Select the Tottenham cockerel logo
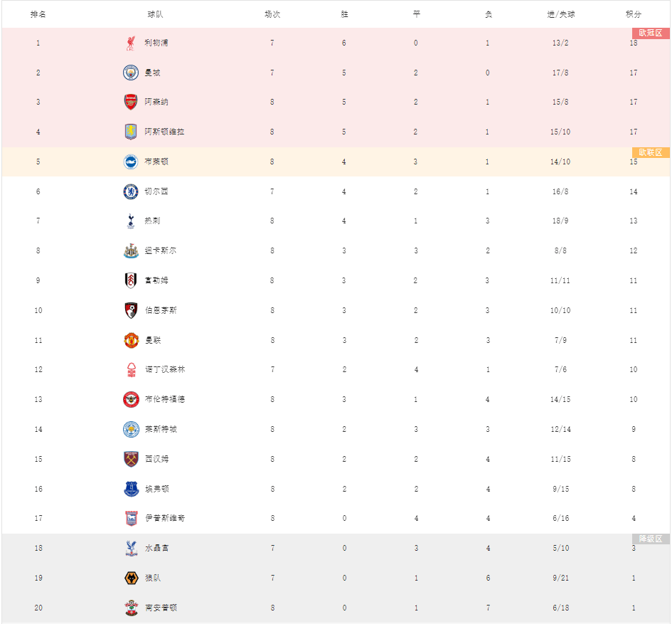This screenshot has height=624, width=672. tap(131, 221)
